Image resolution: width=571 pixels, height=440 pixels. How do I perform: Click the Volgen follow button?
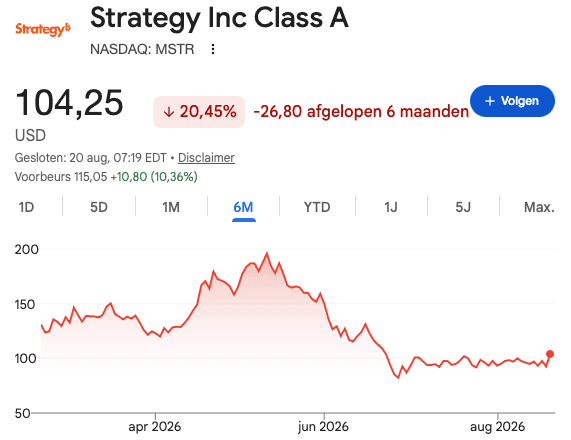[512, 101]
